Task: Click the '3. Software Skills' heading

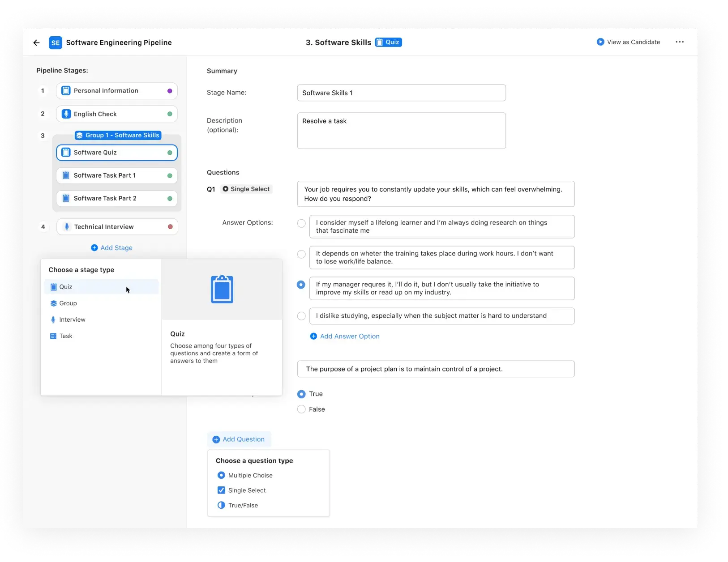Action: pyautogui.click(x=338, y=43)
